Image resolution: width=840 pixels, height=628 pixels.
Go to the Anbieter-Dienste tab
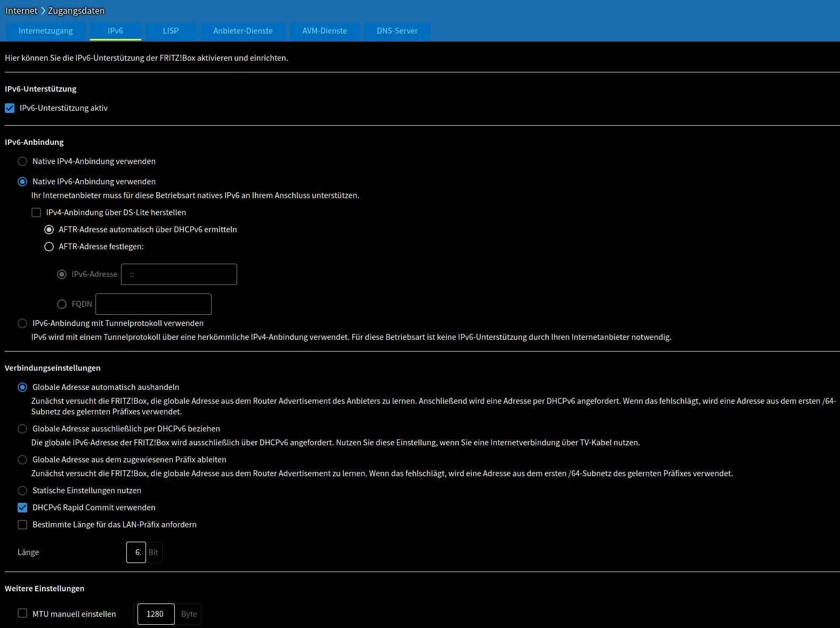coord(243,31)
